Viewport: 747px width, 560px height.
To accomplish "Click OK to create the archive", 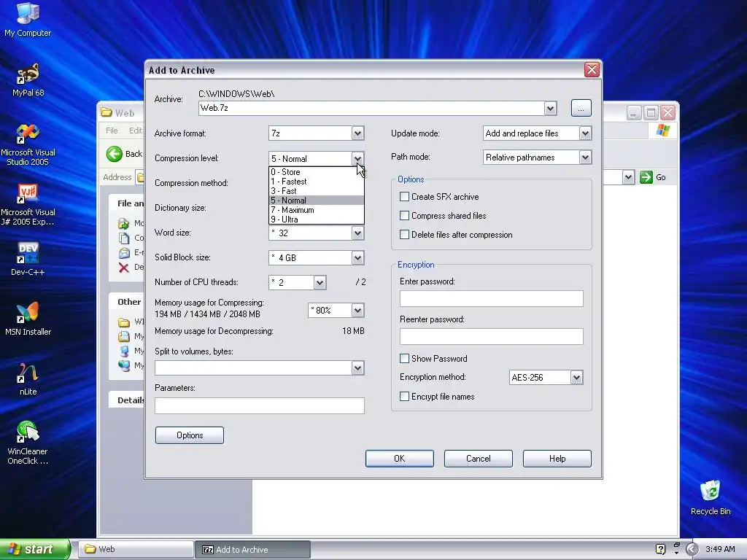I will (399, 459).
